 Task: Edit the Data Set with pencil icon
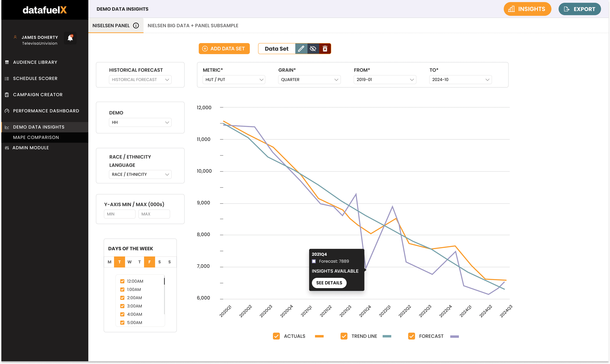(301, 49)
